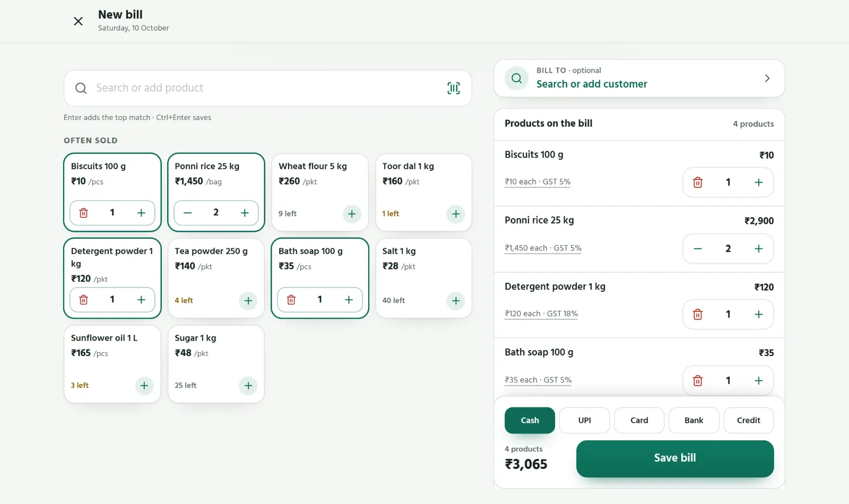The height and width of the screenshot is (504, 849).
Task: Increase Detergent powder quantity on product card
Action: 141,300
